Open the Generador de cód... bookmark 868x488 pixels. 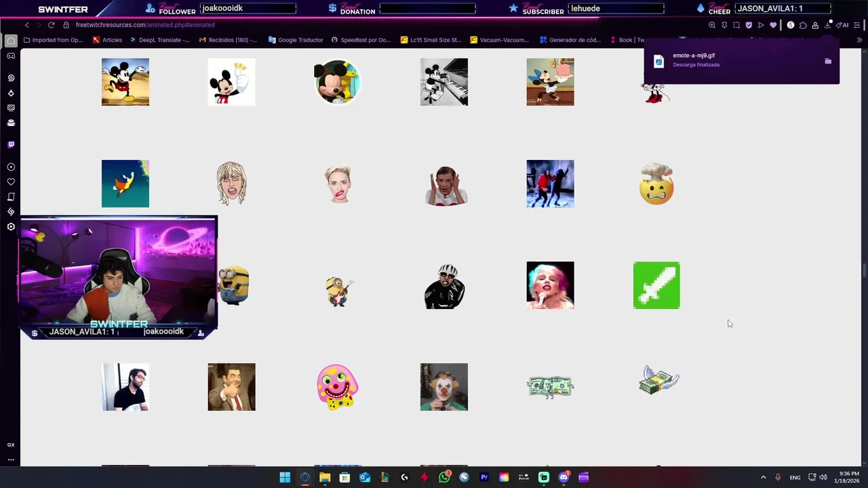click(x=570, y=40)
